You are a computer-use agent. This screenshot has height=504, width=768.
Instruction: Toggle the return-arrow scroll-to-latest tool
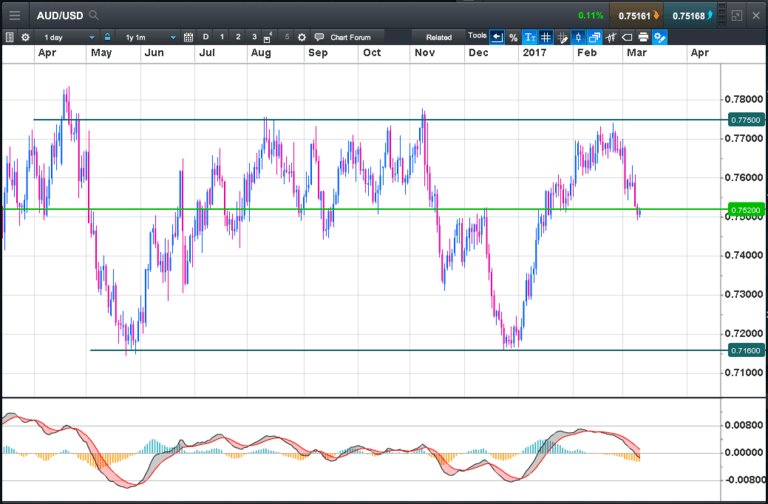click(x=497, y=37)
